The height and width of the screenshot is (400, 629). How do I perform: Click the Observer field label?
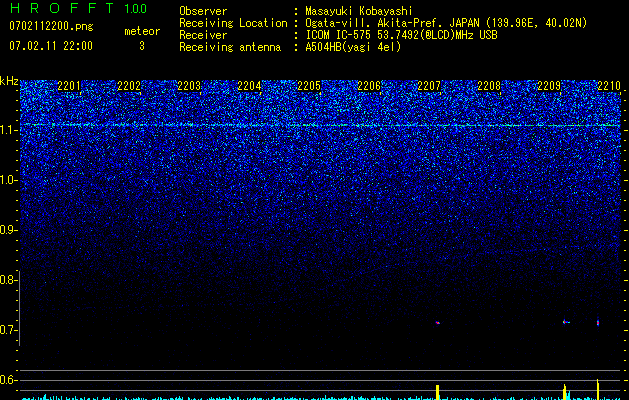pos(203,12)
